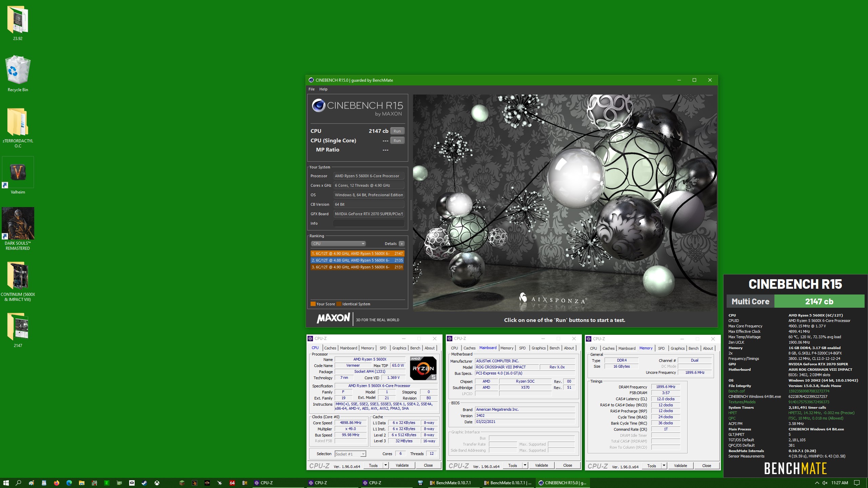Click the BIOS Version field 3402
This screenshot has width=868, height=488.
[x=525, y=415]
